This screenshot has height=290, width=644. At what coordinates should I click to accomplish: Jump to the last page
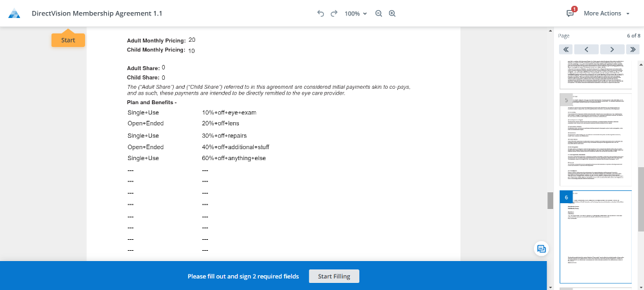coord(632,49)
